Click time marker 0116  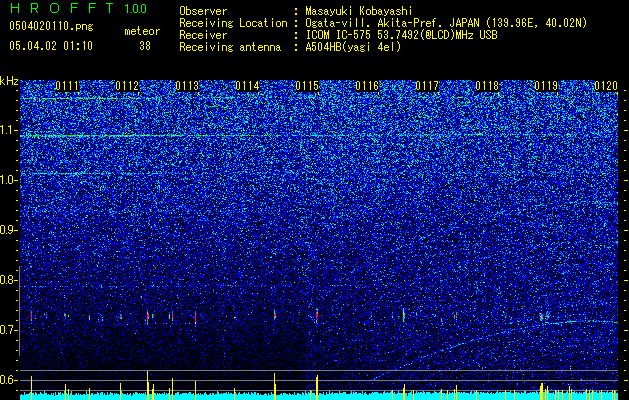[x=367, y=86]
